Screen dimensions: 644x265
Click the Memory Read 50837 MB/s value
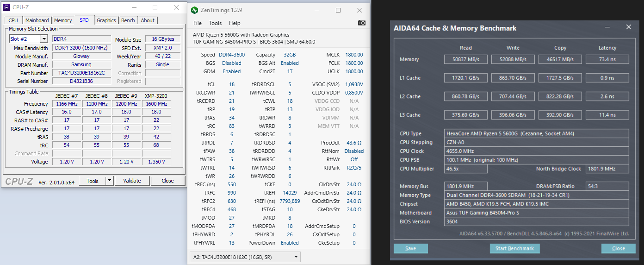[x=466, y=59]
